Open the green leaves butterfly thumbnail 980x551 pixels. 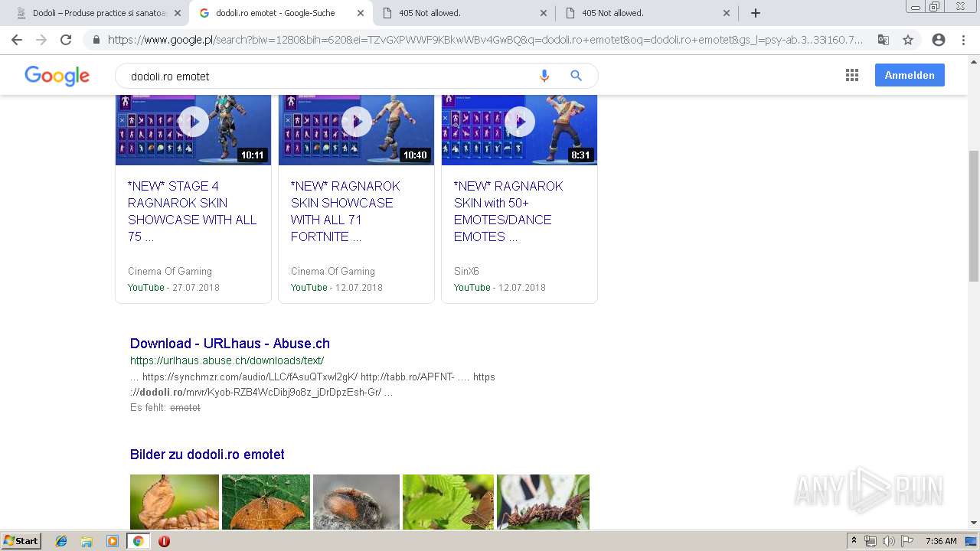coord(448,502)
